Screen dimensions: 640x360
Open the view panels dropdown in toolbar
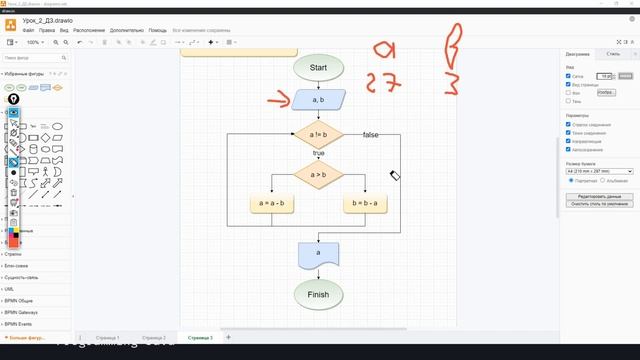[x=12, y=42]
